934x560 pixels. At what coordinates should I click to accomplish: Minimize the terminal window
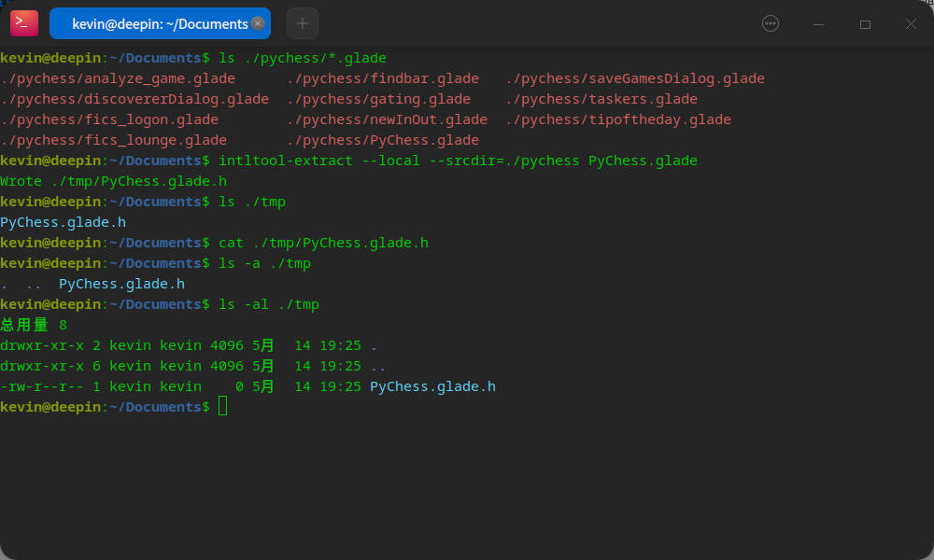click(818, 23)
